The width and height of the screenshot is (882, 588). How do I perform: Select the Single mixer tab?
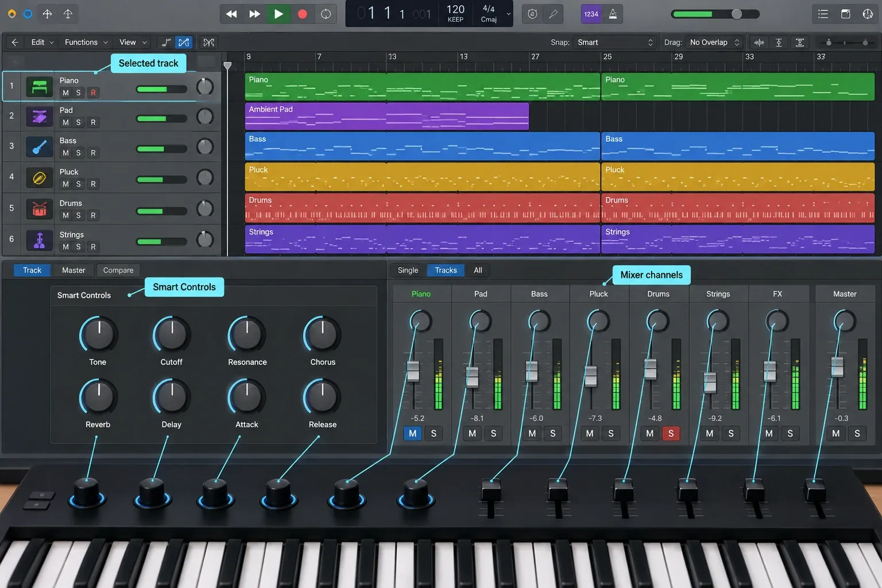tap(408, 270)
